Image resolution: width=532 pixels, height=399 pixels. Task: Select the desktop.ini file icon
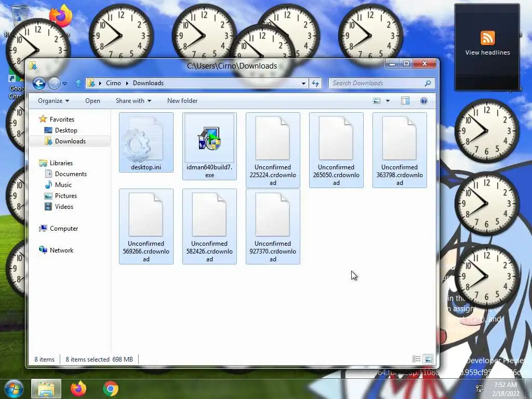[x=146, y=142]
